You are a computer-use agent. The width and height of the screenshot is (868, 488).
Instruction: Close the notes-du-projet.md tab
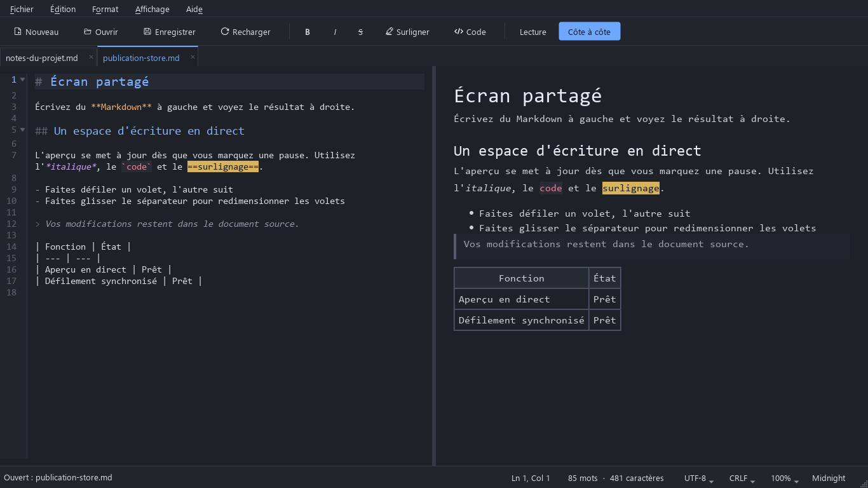click(91, 57)
